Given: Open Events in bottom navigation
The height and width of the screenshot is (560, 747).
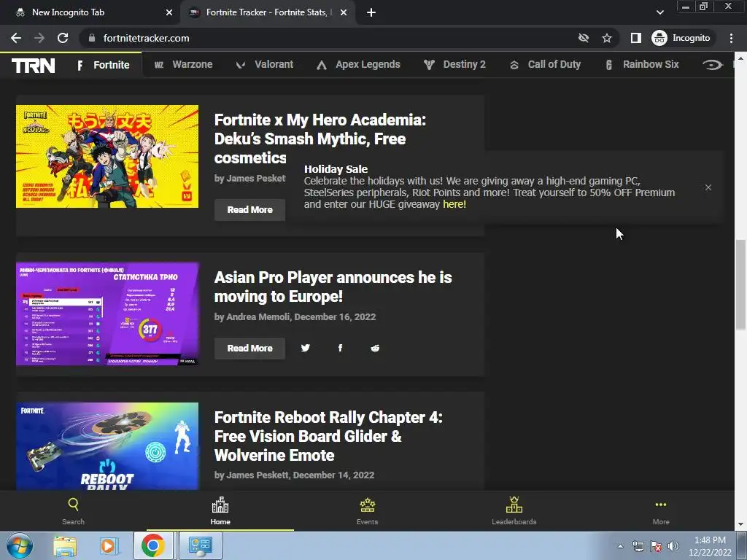Looking at the screenshot, I should coord(368,511).
